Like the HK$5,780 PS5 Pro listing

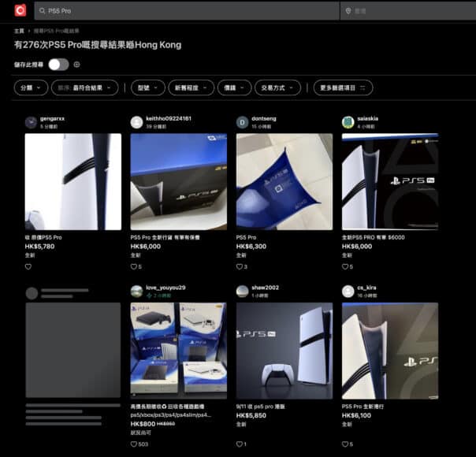(x=28, y=266)
